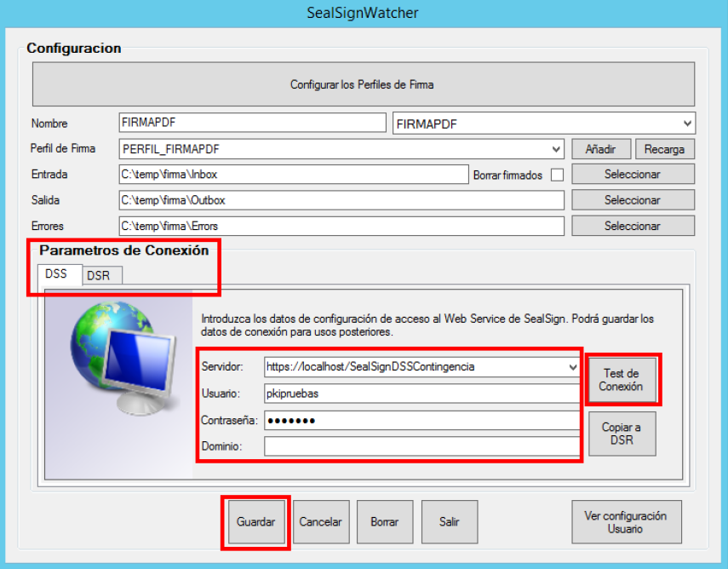Click the Servidor: label

click(x=222, y=366)
